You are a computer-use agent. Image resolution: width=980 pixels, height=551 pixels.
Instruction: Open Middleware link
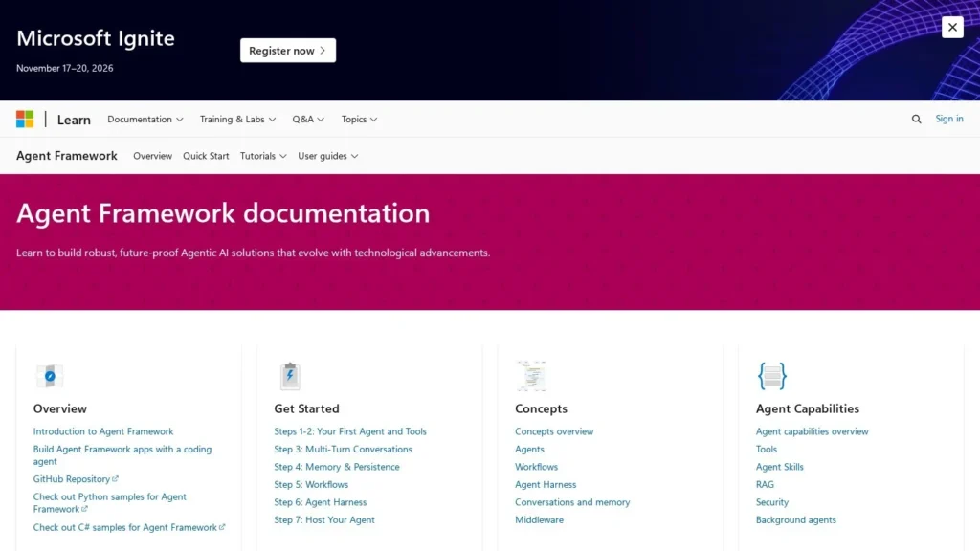point(539,519)
